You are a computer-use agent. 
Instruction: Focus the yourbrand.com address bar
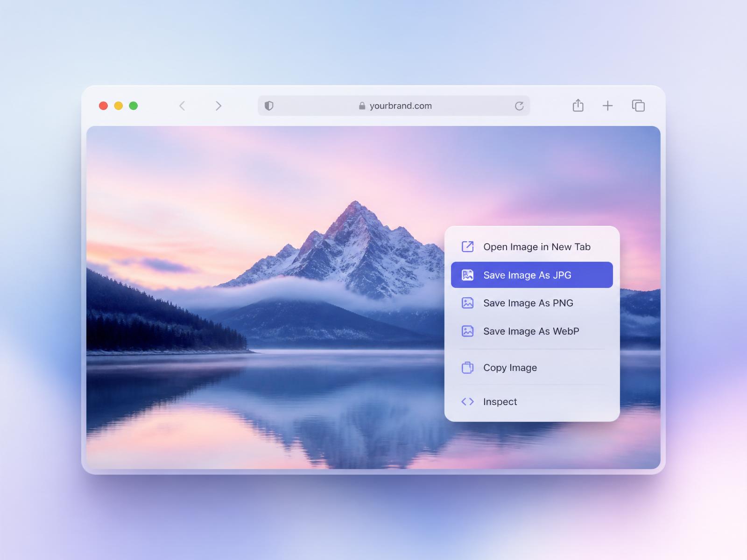pyautogui.click(x=394, y=106)
